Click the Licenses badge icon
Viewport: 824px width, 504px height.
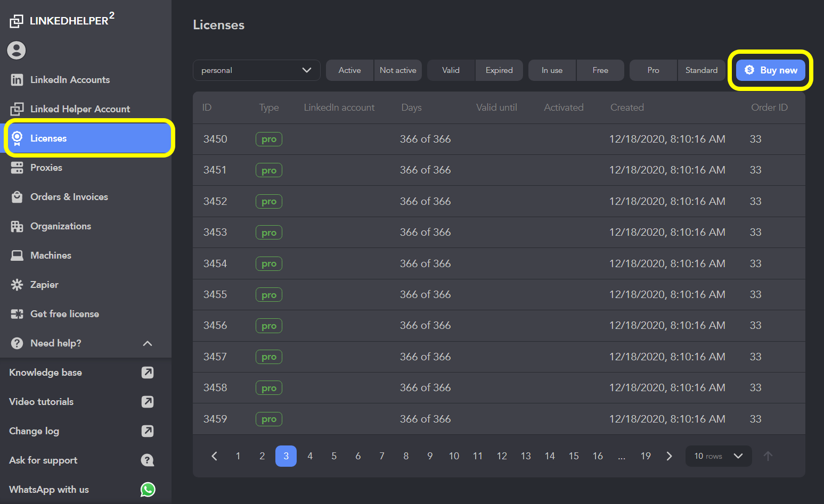point(17,138)
